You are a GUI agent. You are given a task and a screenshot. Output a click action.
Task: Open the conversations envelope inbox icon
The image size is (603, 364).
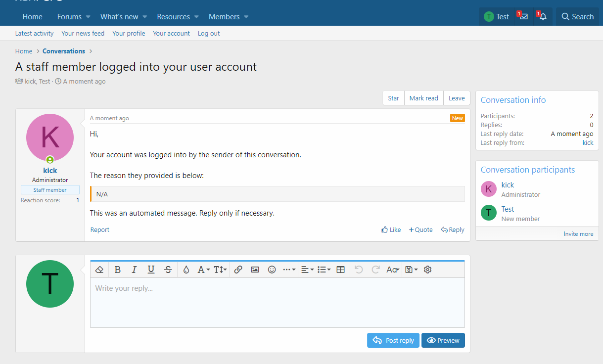(523, 17)
